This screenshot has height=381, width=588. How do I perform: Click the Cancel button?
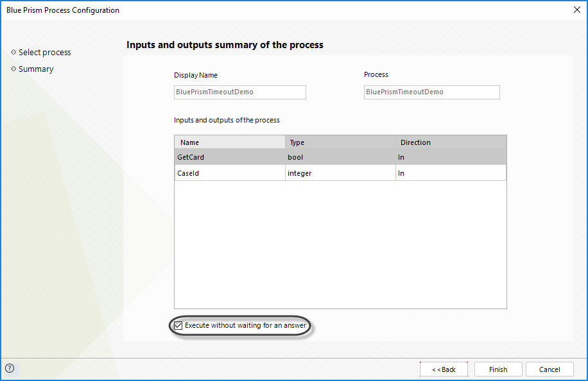point(549,369)
